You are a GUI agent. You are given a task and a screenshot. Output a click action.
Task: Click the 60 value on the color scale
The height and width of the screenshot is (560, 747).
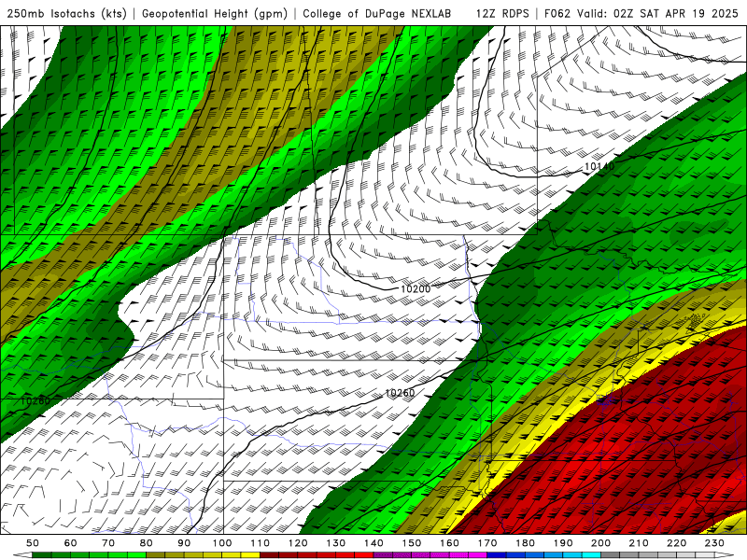pyautogui.click(x=71, y=543)
